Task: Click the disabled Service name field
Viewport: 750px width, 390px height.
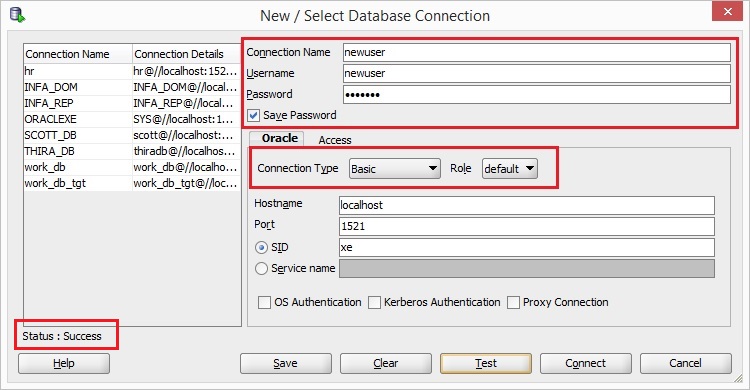Action: [527, 268]
